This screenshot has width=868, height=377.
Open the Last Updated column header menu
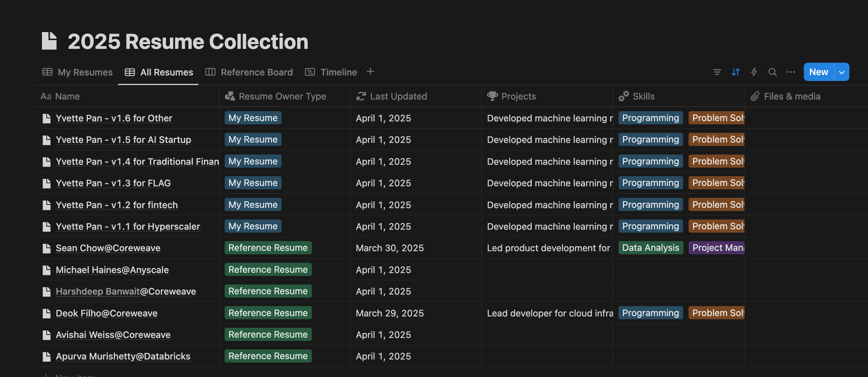[x=416, y=96]
